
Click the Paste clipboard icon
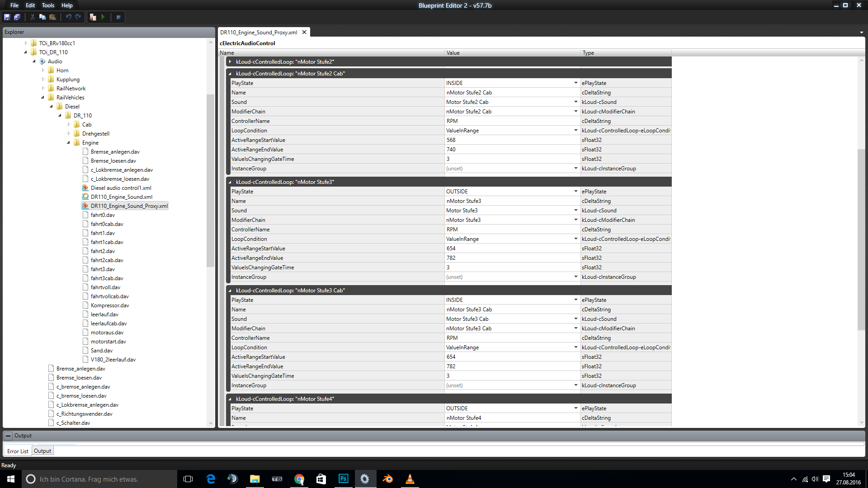click(53, 17)
